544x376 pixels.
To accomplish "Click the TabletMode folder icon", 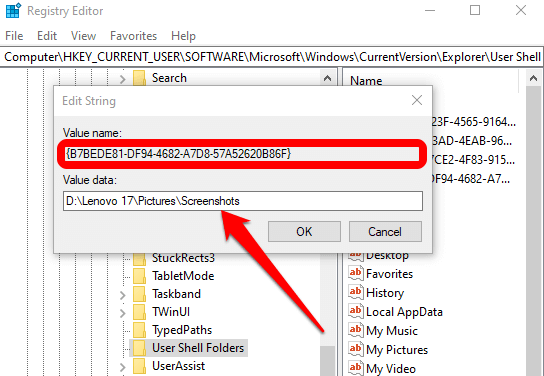I will [x=139, y=276].
